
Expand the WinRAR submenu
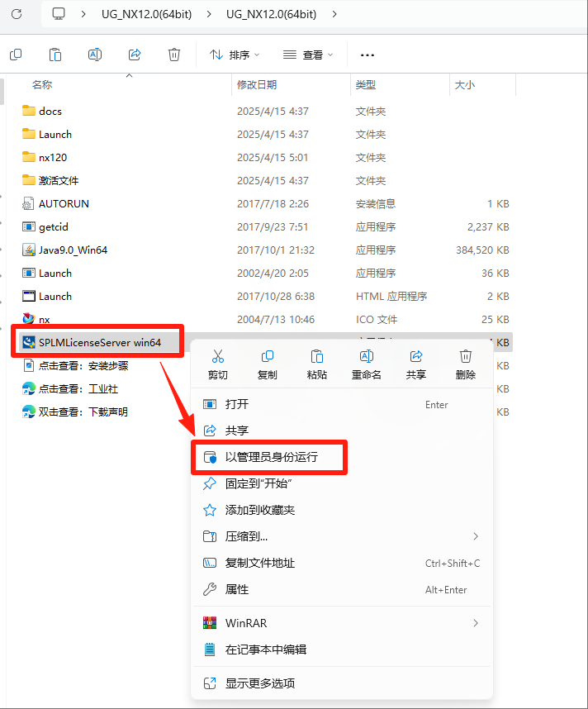point(342,623)
